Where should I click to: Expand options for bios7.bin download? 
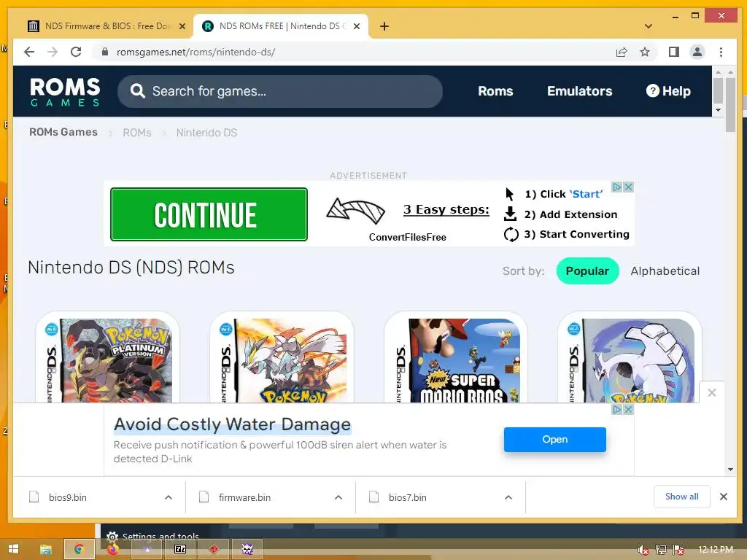pos(508,497)
